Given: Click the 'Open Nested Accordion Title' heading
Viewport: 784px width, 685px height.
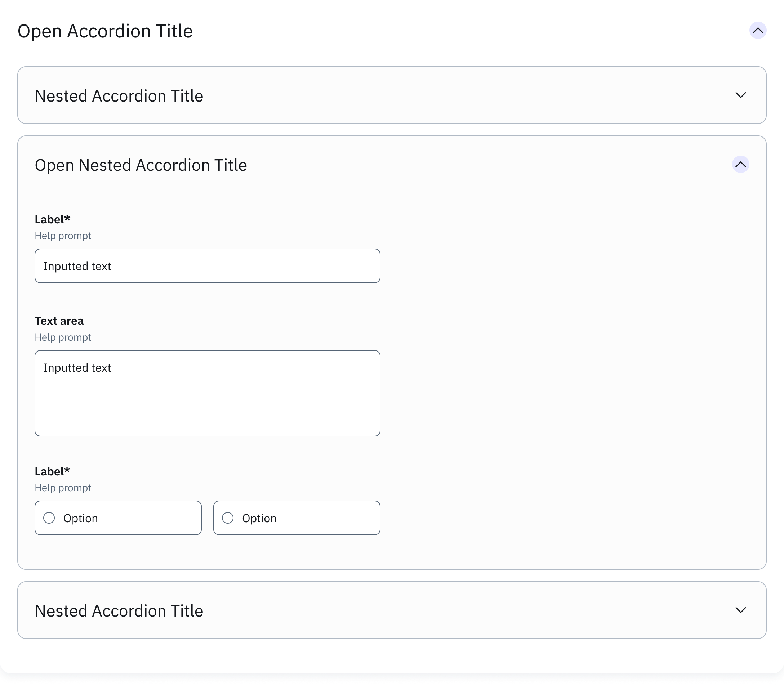Looking at the screenshot, I should [141, 165].
